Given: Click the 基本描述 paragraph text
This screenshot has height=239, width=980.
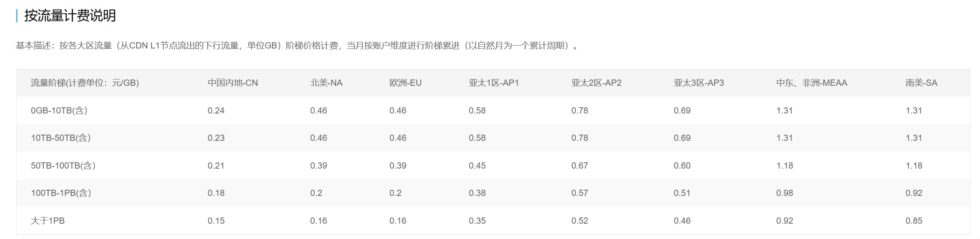Looking at the screenshot, I should click(x=296, y=46).
